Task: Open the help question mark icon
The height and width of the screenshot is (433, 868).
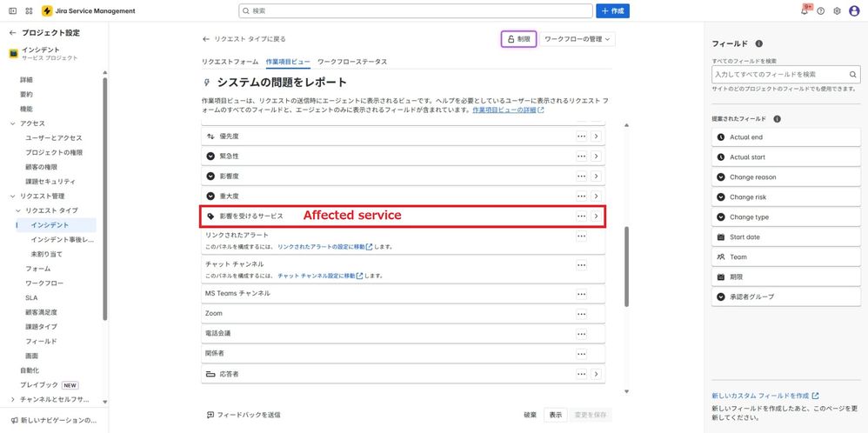Action: coord(821,11)
